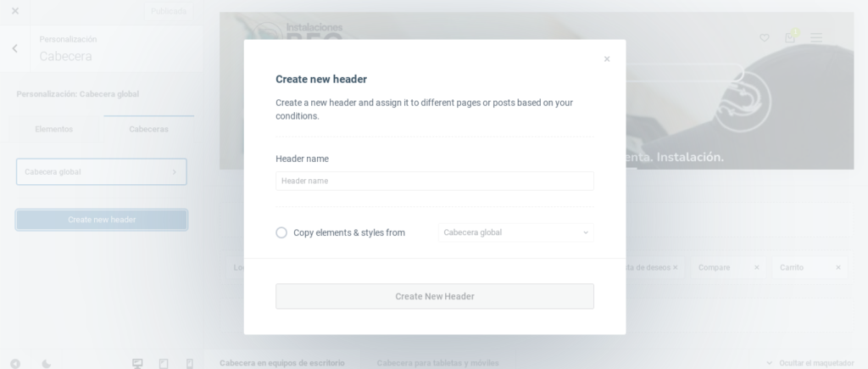Image resolution: width=868 pixels, height=369 pixels.
Task: Open the cart bag icon in preview
Action: click(x=790, y=37)
